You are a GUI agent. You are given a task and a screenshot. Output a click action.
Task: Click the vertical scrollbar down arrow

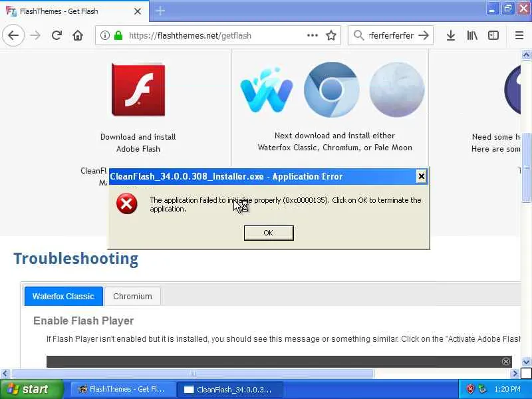click(526, 362)
